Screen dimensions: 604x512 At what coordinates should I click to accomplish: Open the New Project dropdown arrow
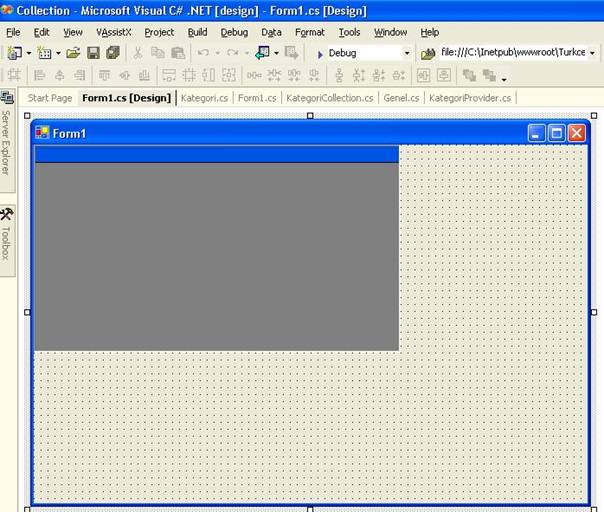29,53
